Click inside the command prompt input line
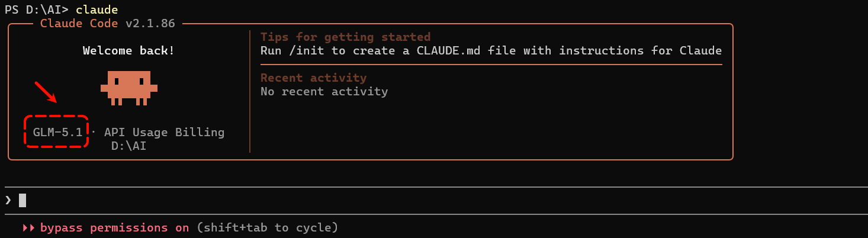Screen dimensions: 868x238 click(434, 201)
